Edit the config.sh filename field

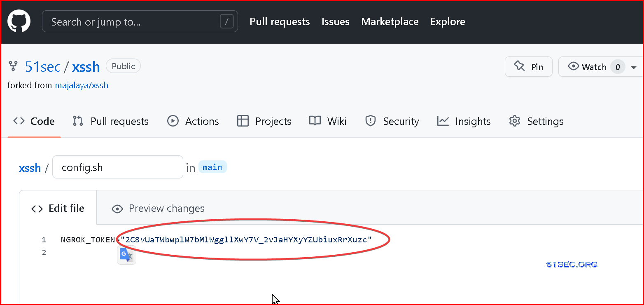pyautogui.click(x=118, y=167)
